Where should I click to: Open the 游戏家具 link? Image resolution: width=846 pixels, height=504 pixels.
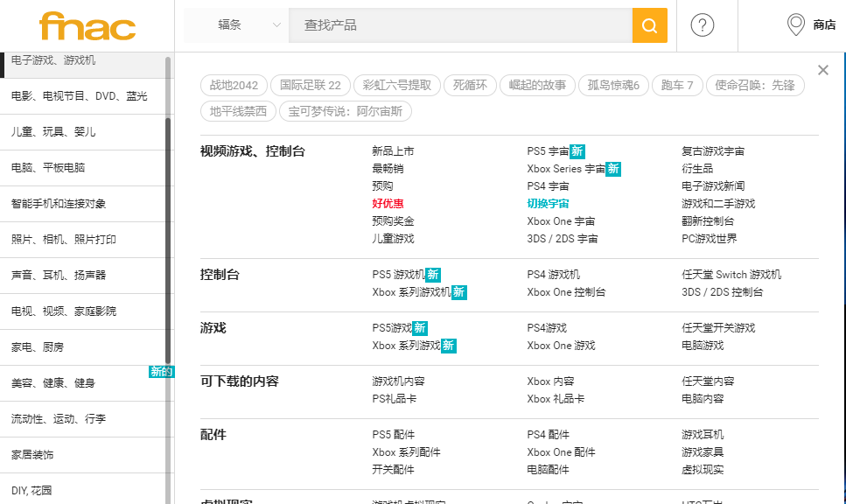[703, 452]
